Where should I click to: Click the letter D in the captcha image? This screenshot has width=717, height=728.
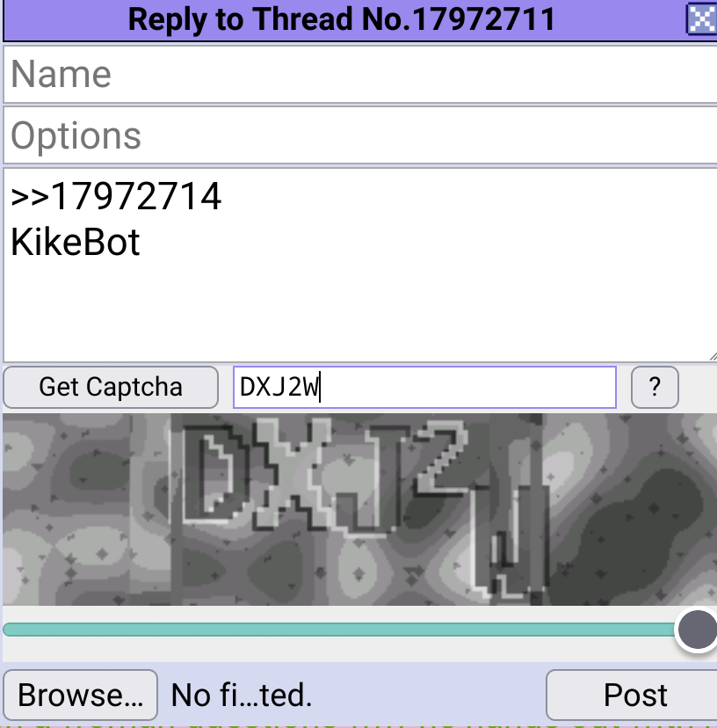point(214,472)
